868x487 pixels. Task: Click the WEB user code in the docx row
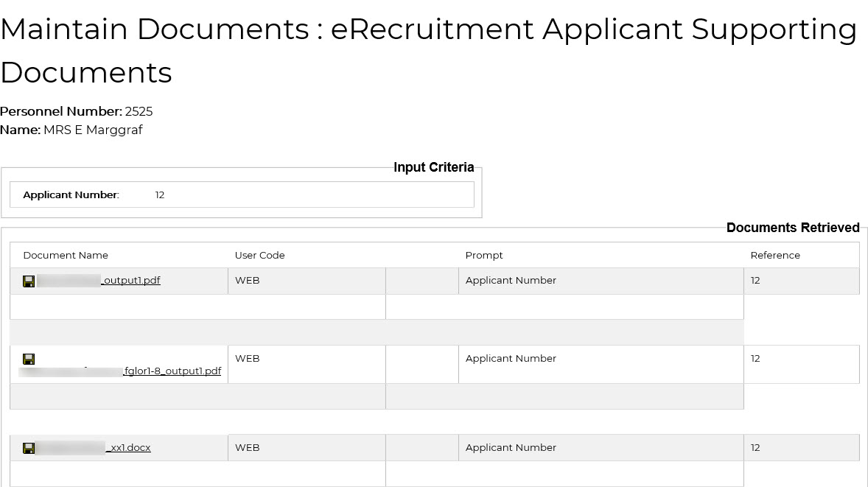[247, 448]
